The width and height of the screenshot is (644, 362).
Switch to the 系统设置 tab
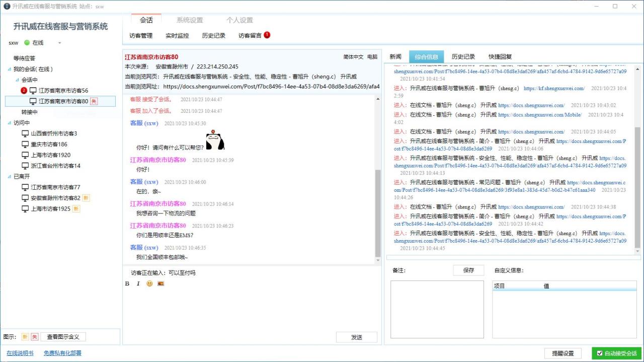tap(189, 20)
